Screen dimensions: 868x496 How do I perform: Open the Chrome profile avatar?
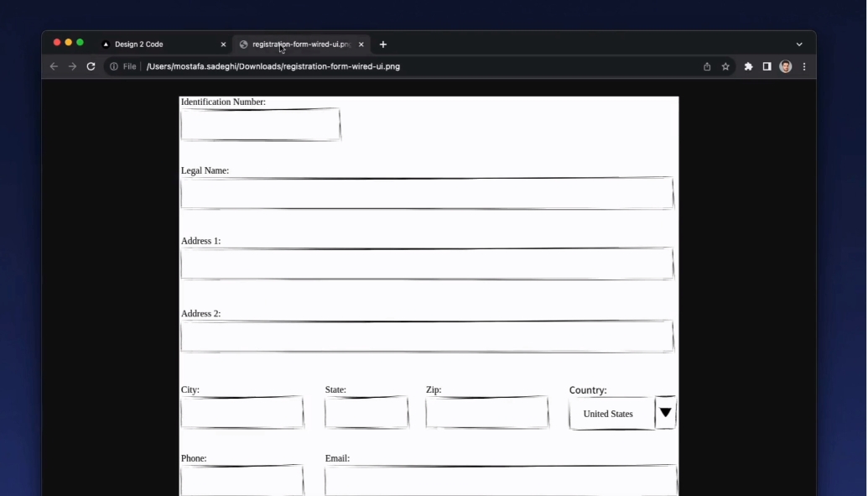(x=786, y=66)
